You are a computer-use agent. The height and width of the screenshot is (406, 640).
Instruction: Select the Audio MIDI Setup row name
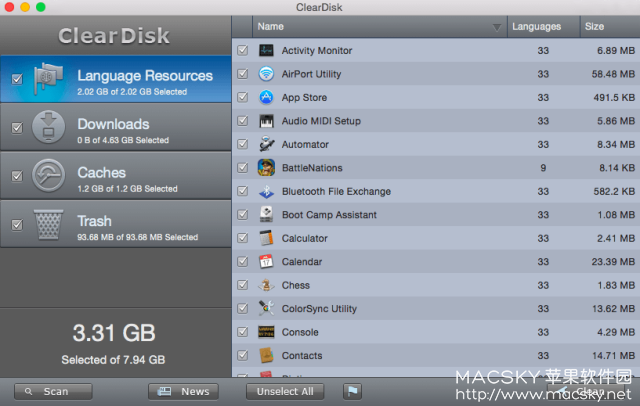coord(321,121)
